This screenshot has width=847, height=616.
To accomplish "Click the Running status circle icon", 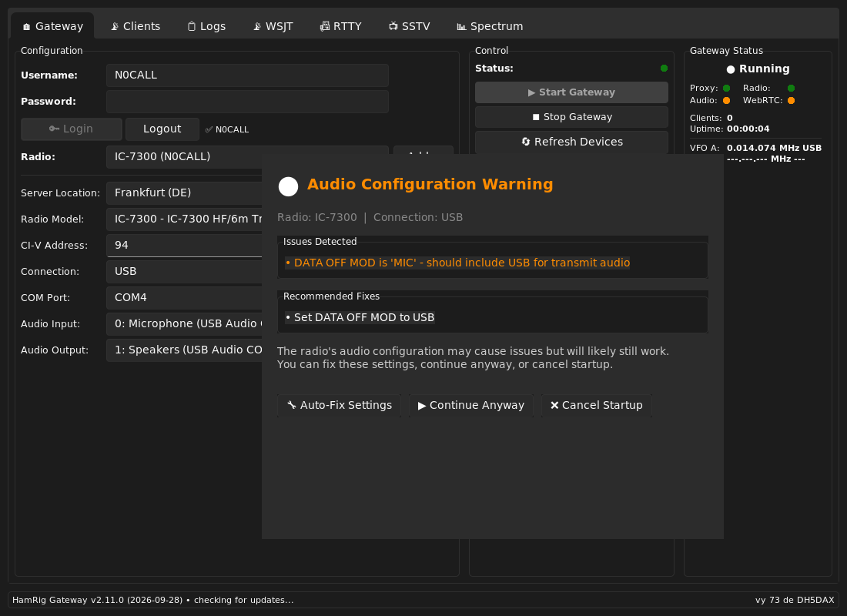I will click(x=731, y=69).
